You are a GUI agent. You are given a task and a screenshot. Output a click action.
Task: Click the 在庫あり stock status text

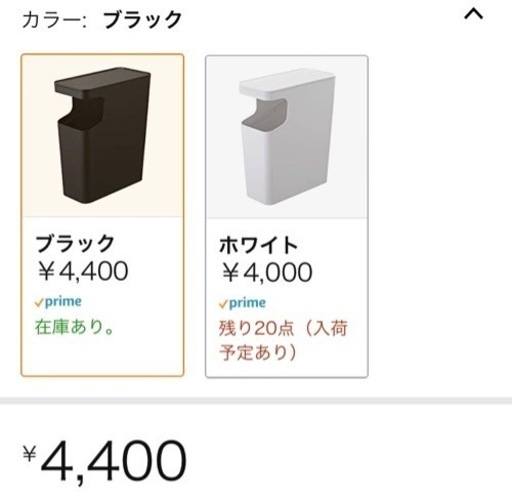[74, 327]
